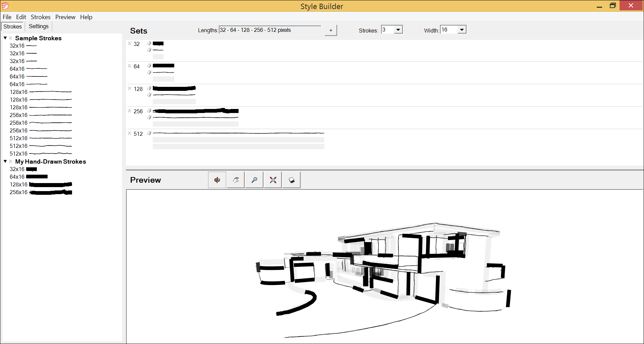Collapse the Sample Strokes section
The image size is (644, 344).
point(5,38)
